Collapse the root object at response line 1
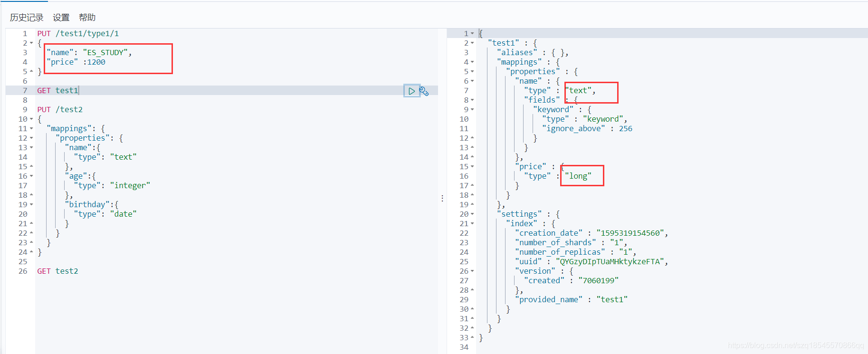 pos(472,33)
